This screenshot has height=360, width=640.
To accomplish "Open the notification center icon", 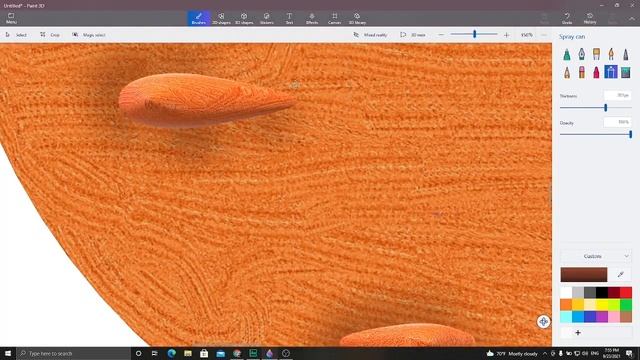I will (629, 353).
